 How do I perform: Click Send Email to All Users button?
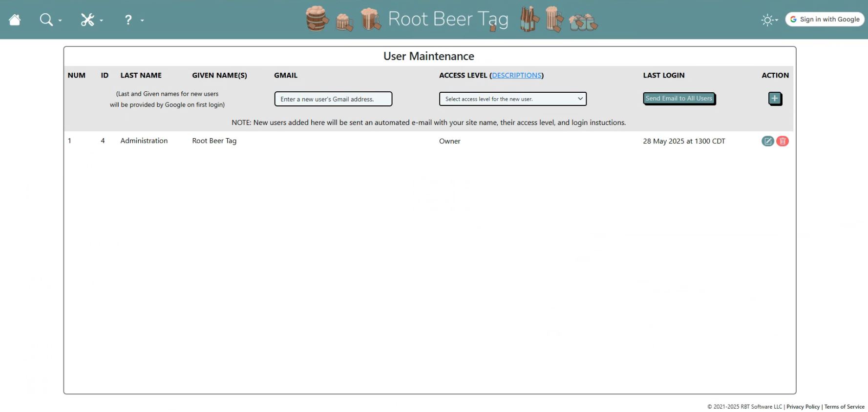[678, 99]
